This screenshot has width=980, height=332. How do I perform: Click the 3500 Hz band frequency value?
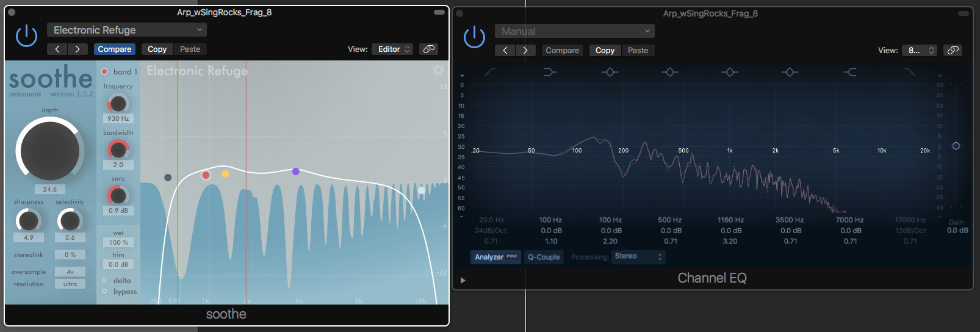790,220
